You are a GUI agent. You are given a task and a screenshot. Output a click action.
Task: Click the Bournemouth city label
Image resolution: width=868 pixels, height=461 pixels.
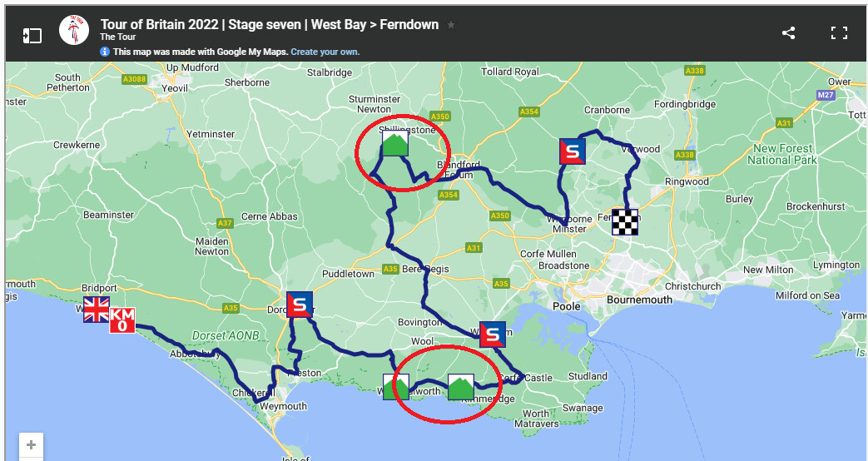point(639,300)
